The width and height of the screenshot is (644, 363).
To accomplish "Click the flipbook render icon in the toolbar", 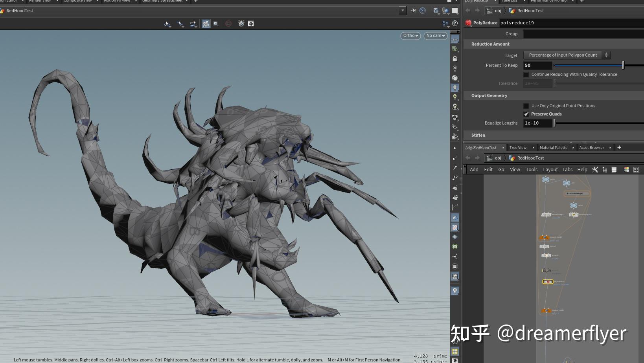I will pos(240,24).
